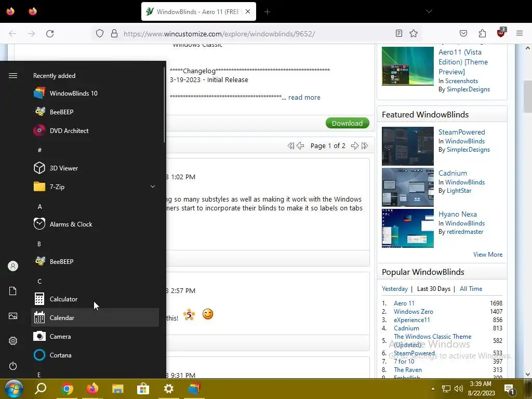Open the list all tabs dropdown

(x=429, y=11)
